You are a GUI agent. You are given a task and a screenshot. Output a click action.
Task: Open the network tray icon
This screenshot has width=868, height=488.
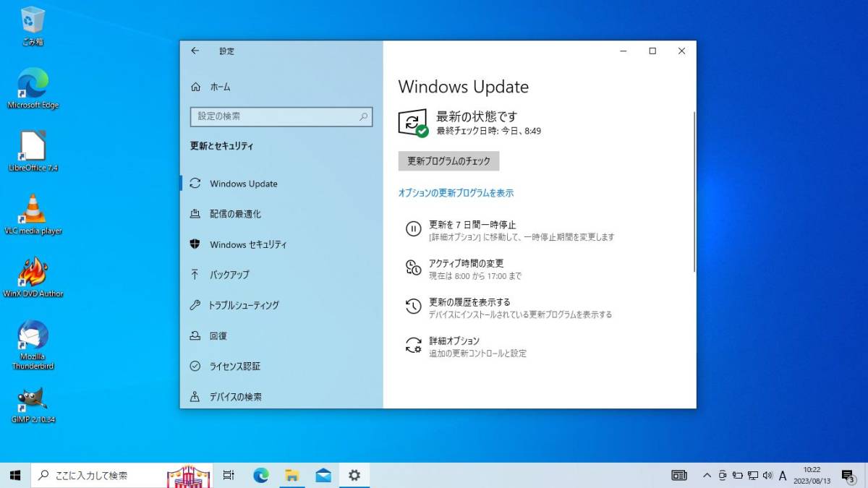click(752, 475)
